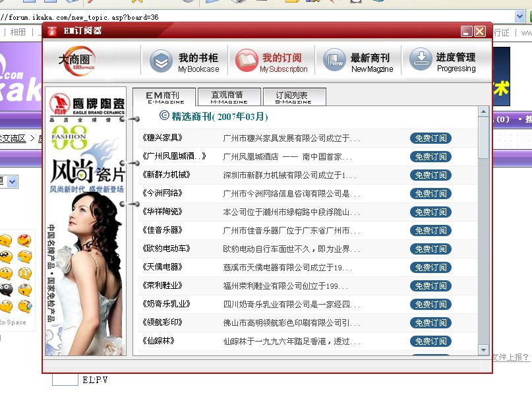Click the EM订阅器 title bar app icon
Viewport: 532px width, 393px height.
click(x=51, y=31)
